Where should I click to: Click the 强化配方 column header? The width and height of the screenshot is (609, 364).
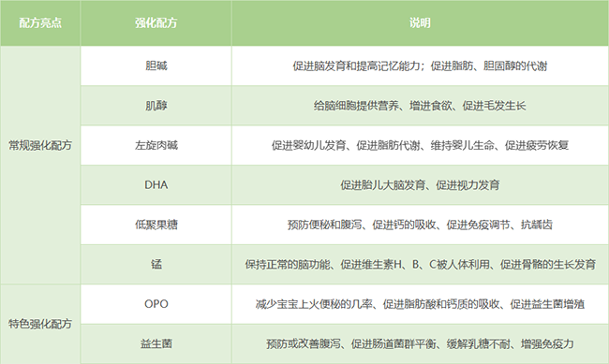click(156, 22)
